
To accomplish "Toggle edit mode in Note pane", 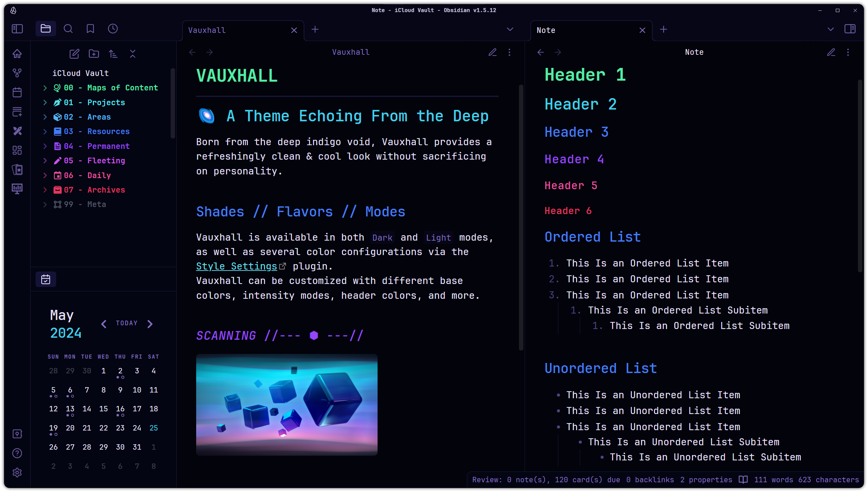I will pos(831,52).
